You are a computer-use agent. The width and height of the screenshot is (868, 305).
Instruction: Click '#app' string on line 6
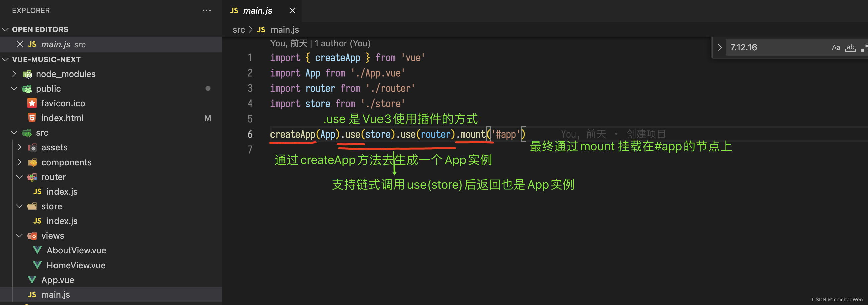tap(506, 134)
